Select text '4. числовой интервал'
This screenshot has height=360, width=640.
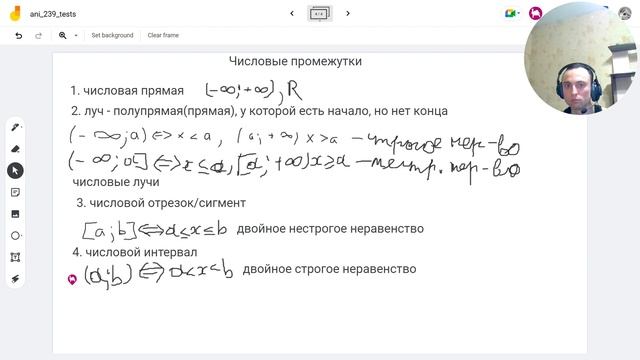coord(135,252)
